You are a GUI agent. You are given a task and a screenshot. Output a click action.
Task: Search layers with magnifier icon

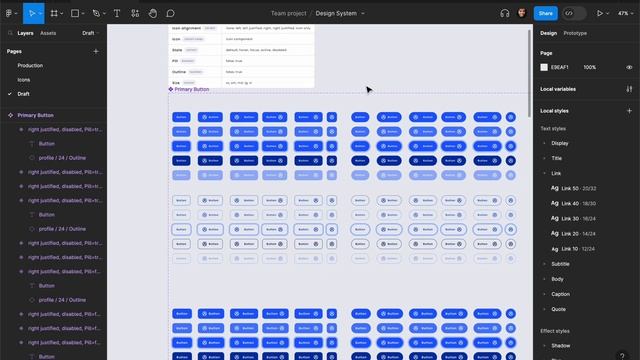tap(10, 33)
